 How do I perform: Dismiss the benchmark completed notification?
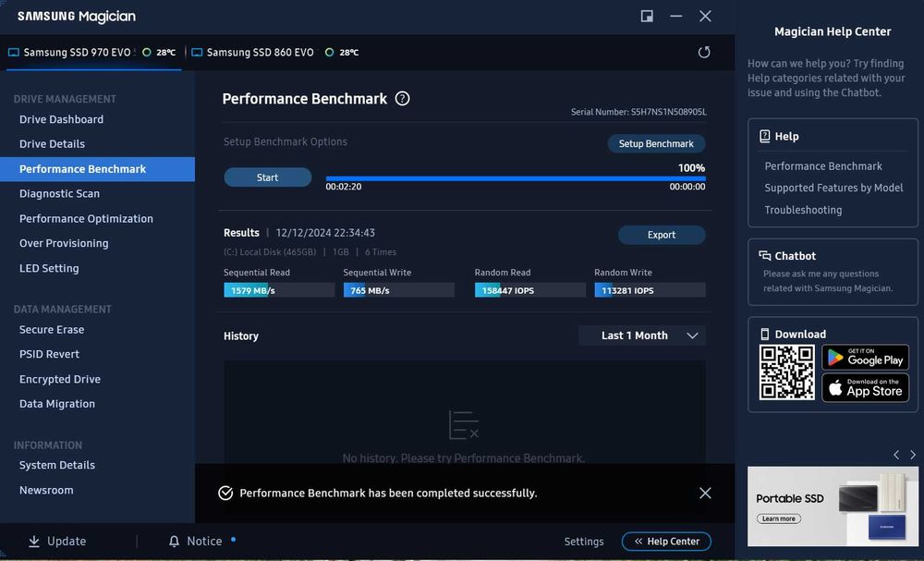coord(705,494)
